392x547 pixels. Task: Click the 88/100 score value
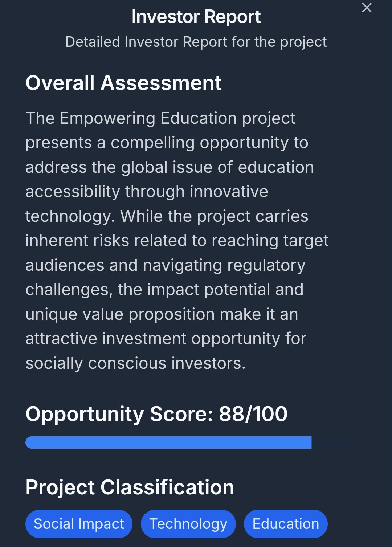click(x=253, y=414)
